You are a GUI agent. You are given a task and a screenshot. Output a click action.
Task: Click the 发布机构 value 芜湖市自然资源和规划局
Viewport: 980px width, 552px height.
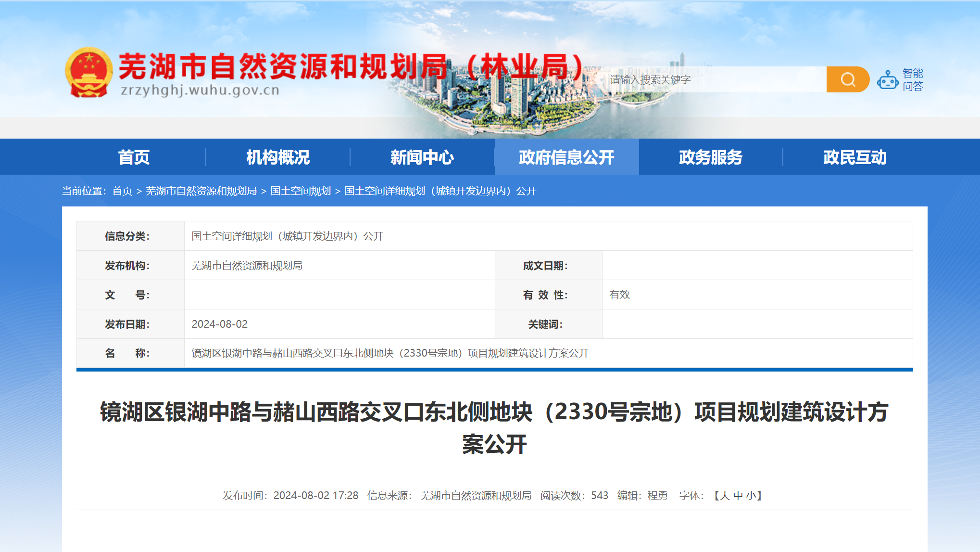point(247,266)
